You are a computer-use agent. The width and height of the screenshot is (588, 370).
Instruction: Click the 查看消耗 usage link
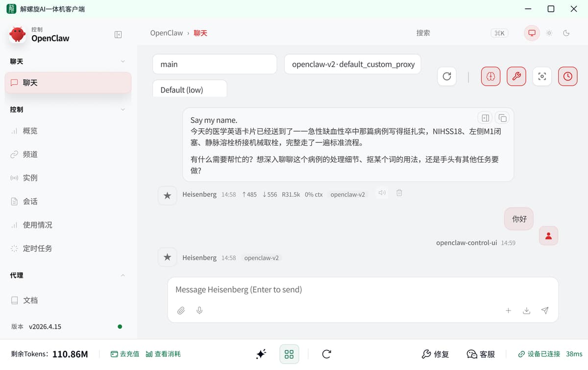[163, 354]
